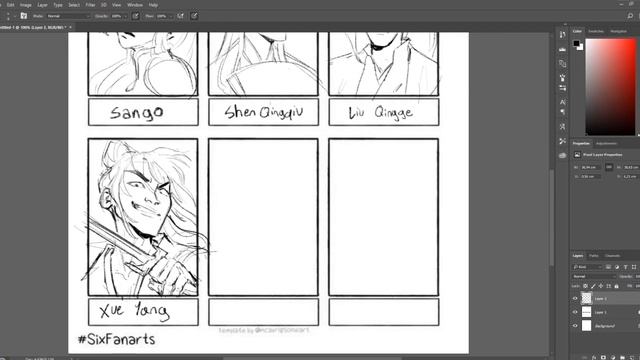Open the Window menu
This screenshot has width=640, height=360.
click(x=135, y=5)
